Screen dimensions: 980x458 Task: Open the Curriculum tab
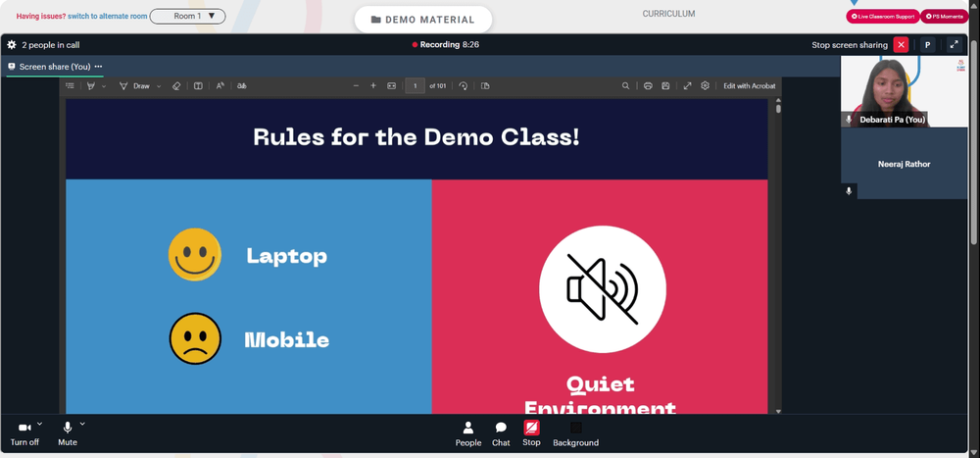tap(668, 14)
